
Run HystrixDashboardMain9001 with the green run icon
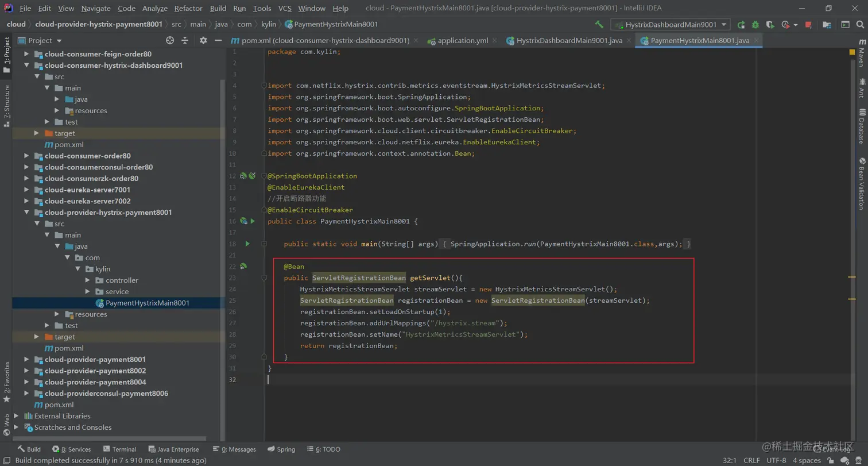(741, 25)
